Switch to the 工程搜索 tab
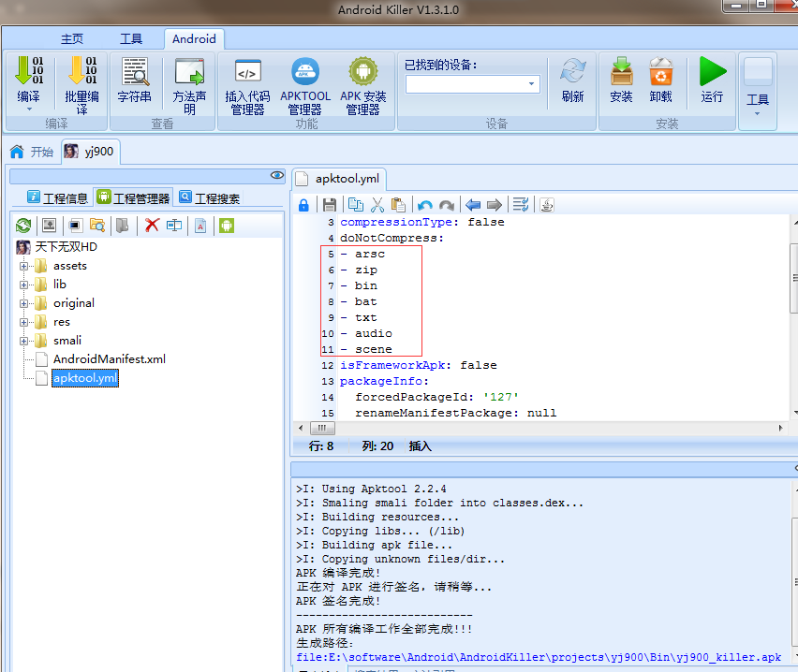Viewport: 798px width, 672px height. click(x=209, y=197)
